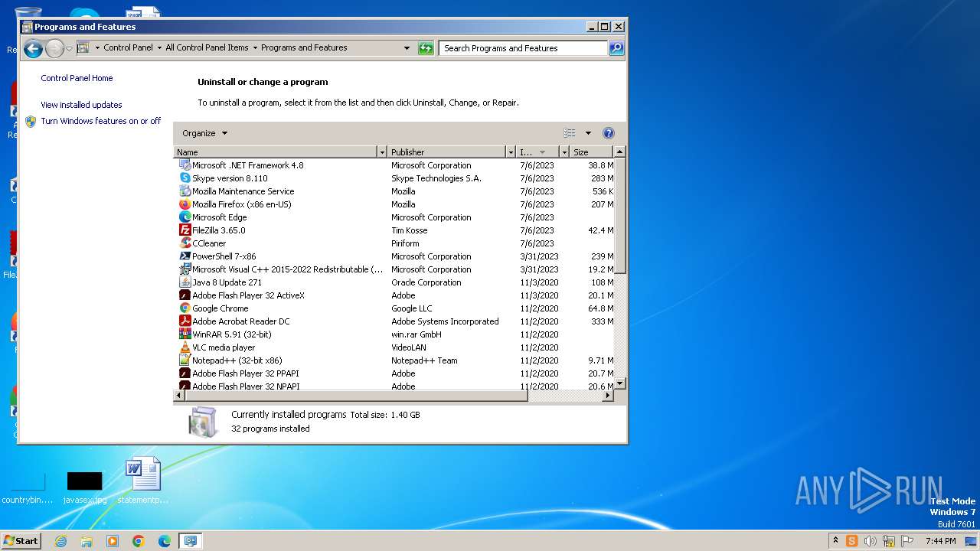Screen dimensions: 980x551
Task: Select the Notepad++ Team publisher cell
Action: [424, 360]
